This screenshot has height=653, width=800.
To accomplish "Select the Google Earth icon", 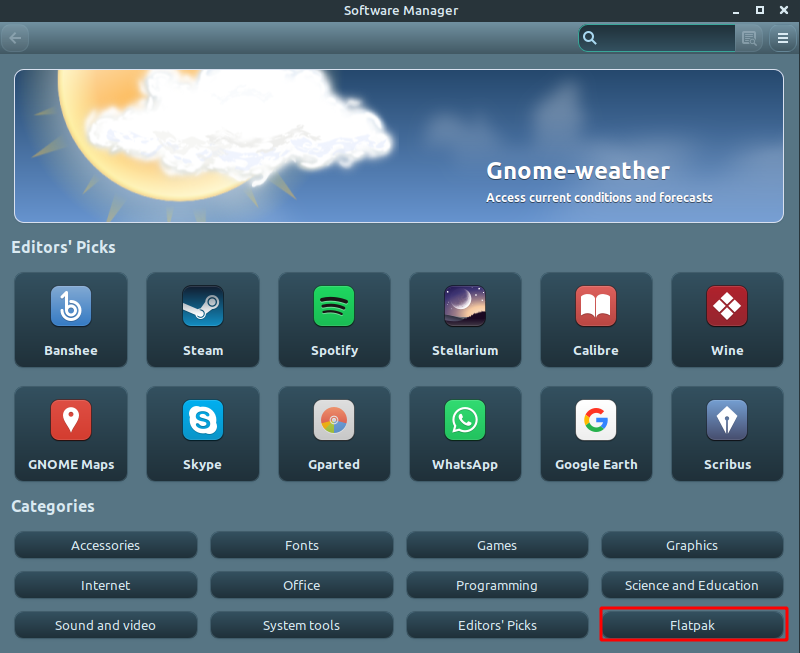I will click(596, 434).
